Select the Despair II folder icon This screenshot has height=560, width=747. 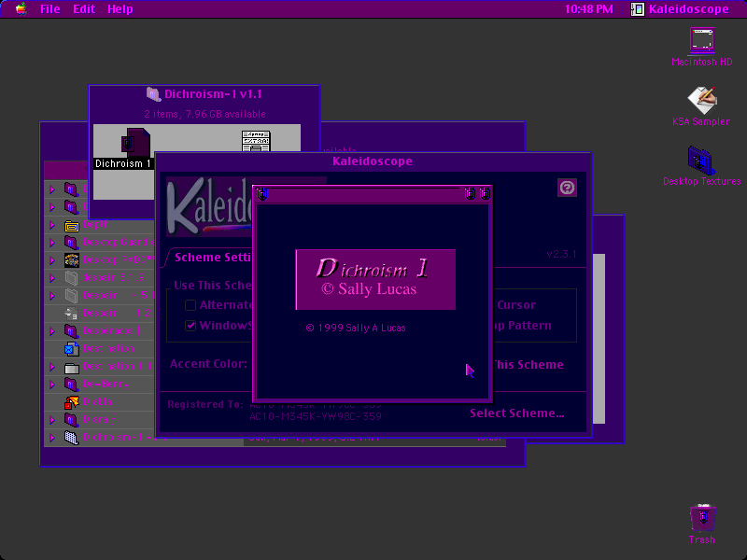coord(72,296)
